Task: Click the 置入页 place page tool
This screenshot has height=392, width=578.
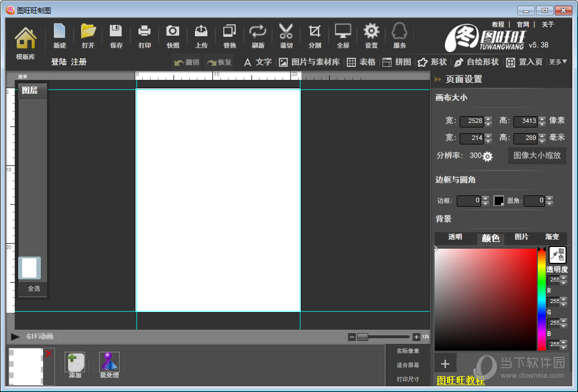Action: 524,62
